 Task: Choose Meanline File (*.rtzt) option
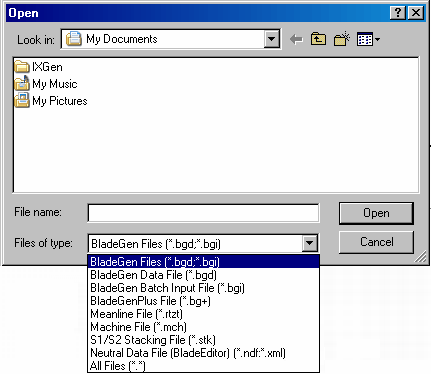coord(203,314)
